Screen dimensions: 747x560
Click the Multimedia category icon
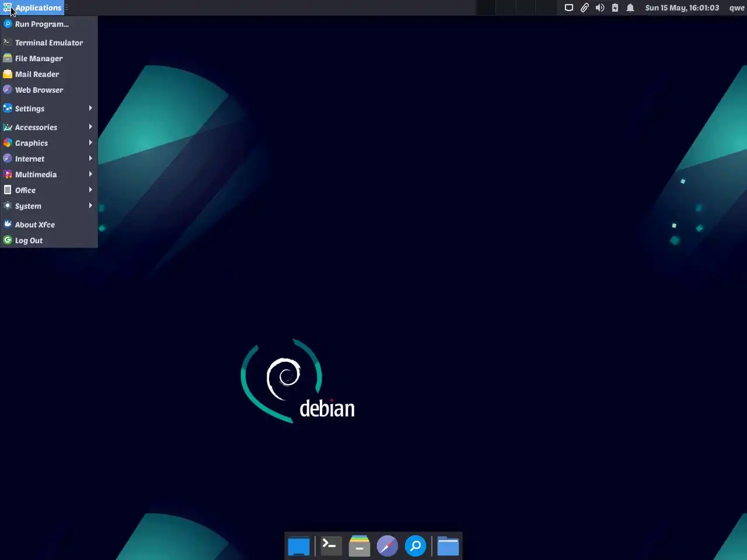click(8, 174)
